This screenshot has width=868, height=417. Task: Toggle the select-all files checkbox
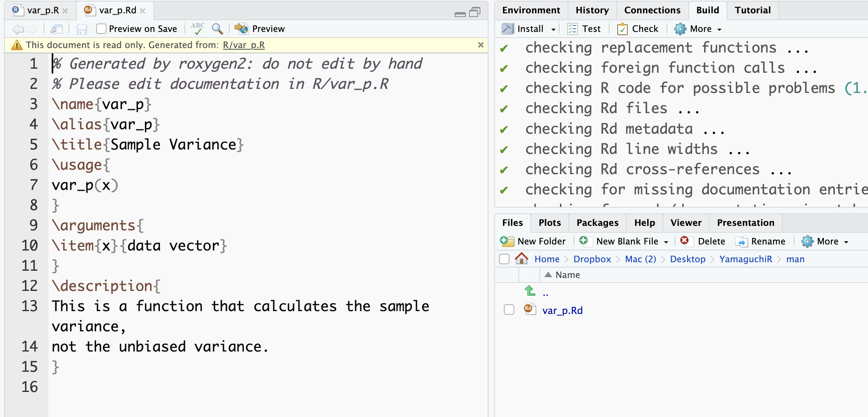[504, 259]
